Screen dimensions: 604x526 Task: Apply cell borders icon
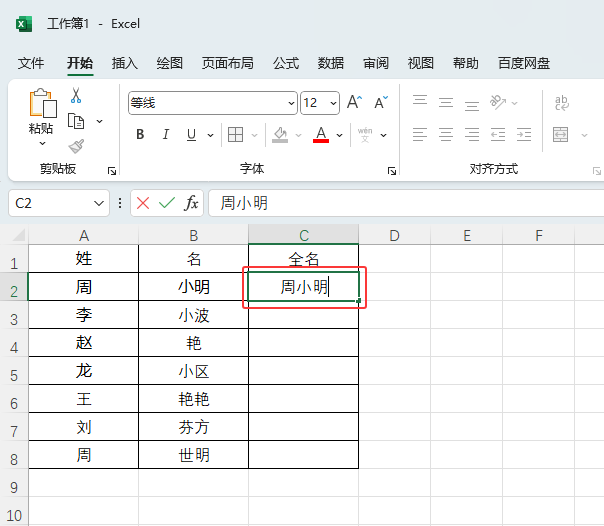[x=235, y=135]
